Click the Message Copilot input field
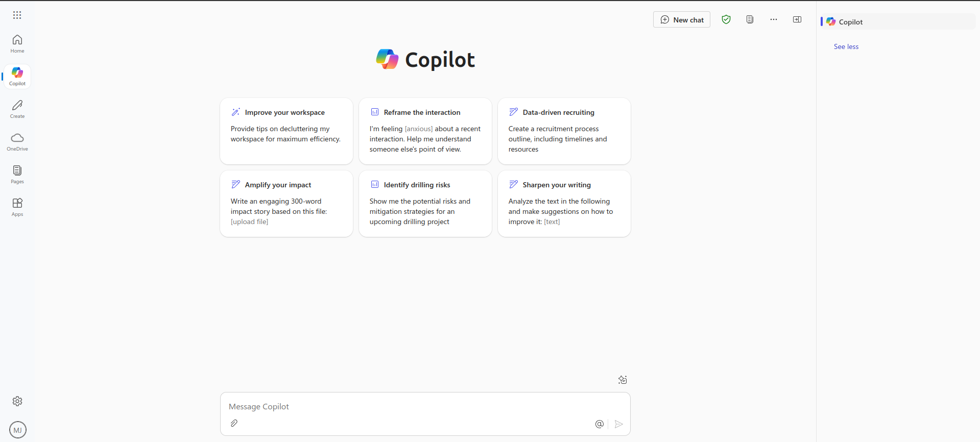Screen dimensions: 980x442 409,407
